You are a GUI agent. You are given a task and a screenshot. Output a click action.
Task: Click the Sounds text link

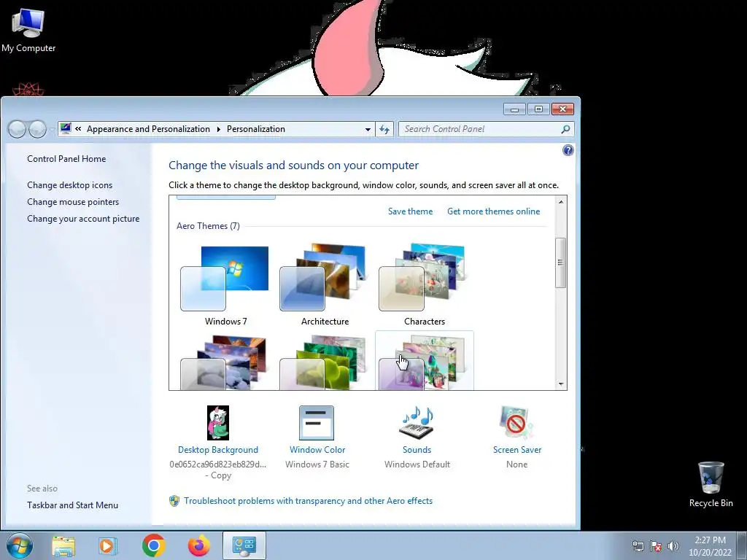pyautogui.click(x=417, y=450)
